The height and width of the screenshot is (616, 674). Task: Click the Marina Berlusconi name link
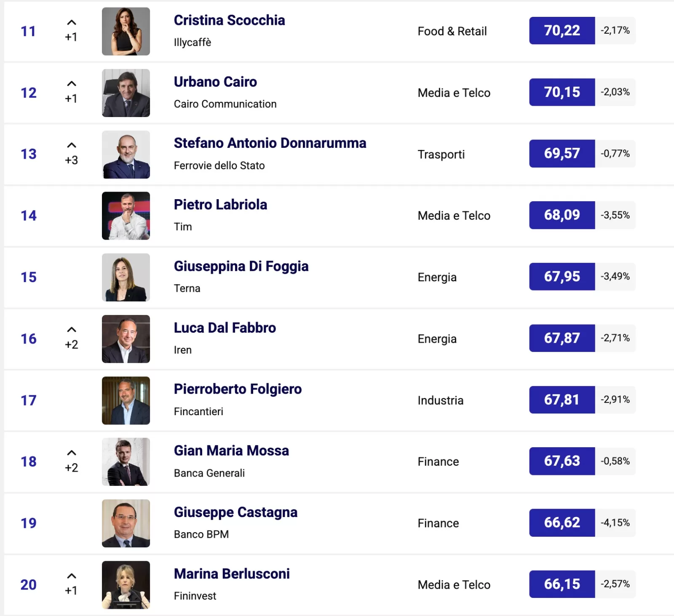pyautogui.click(x=232, y=574)
